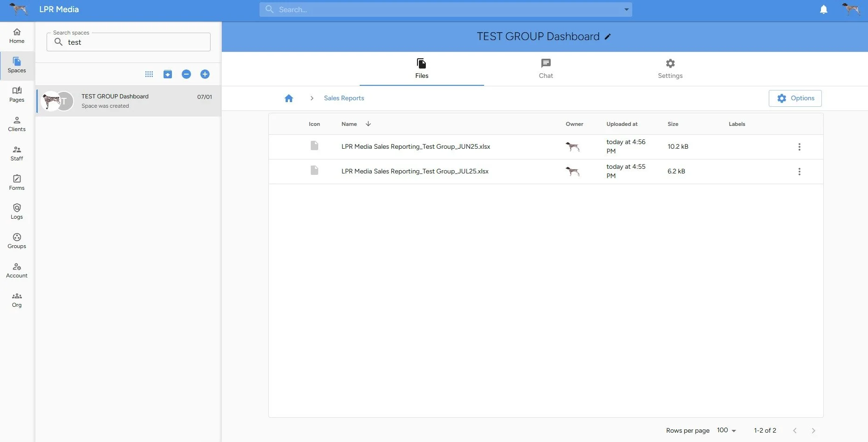868x442 pixels.
Task: Click the 10.2 kB size cell
Action: (678, 146)
